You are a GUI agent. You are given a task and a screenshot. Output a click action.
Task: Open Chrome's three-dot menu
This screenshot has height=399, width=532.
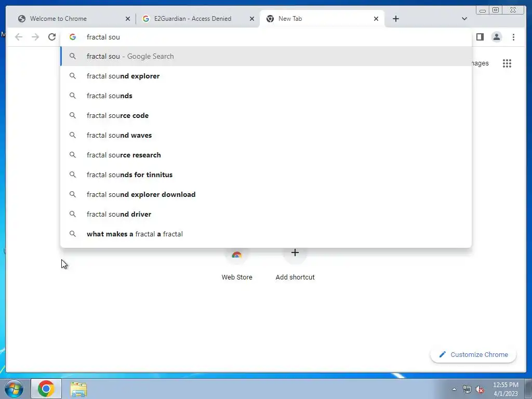click(513, 37)
